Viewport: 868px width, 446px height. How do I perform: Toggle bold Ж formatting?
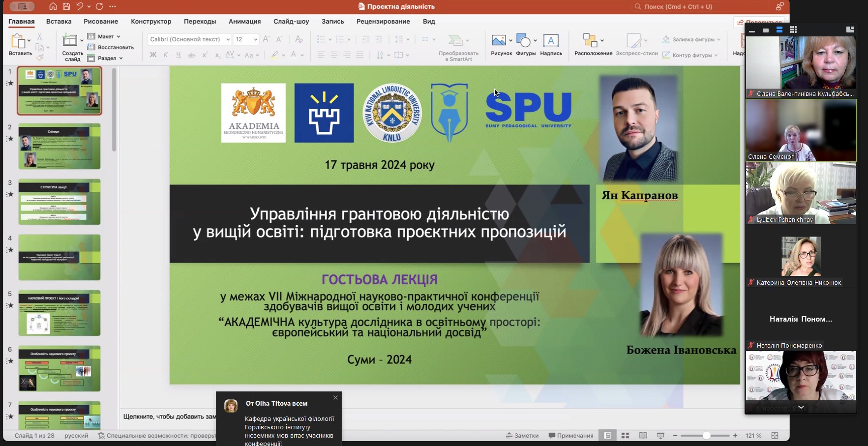pos(153,55)
